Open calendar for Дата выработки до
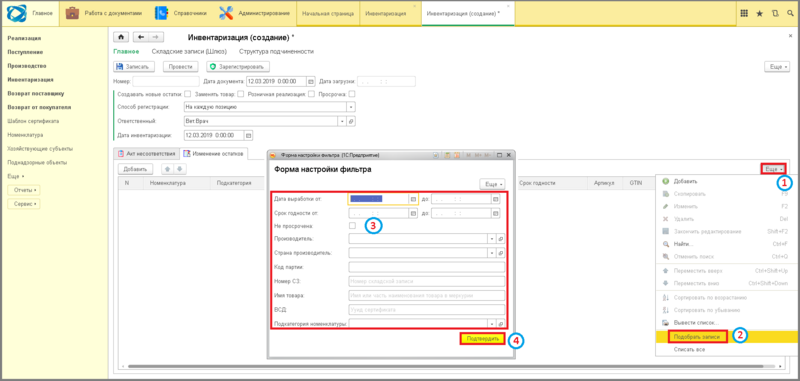This screenshot has width=800, height=381. click(x=495, y=199)
